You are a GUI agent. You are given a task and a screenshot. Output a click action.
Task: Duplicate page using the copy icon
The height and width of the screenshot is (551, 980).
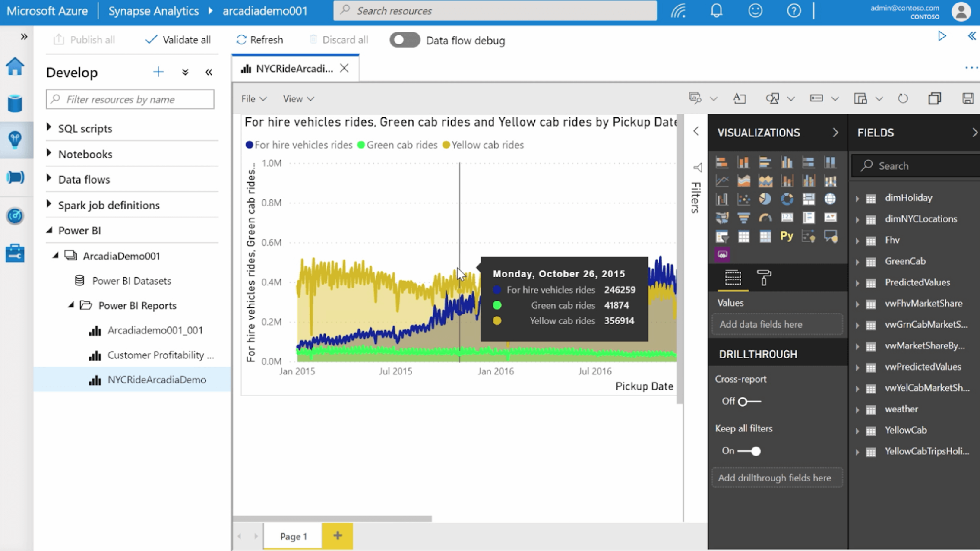(935, 98)
